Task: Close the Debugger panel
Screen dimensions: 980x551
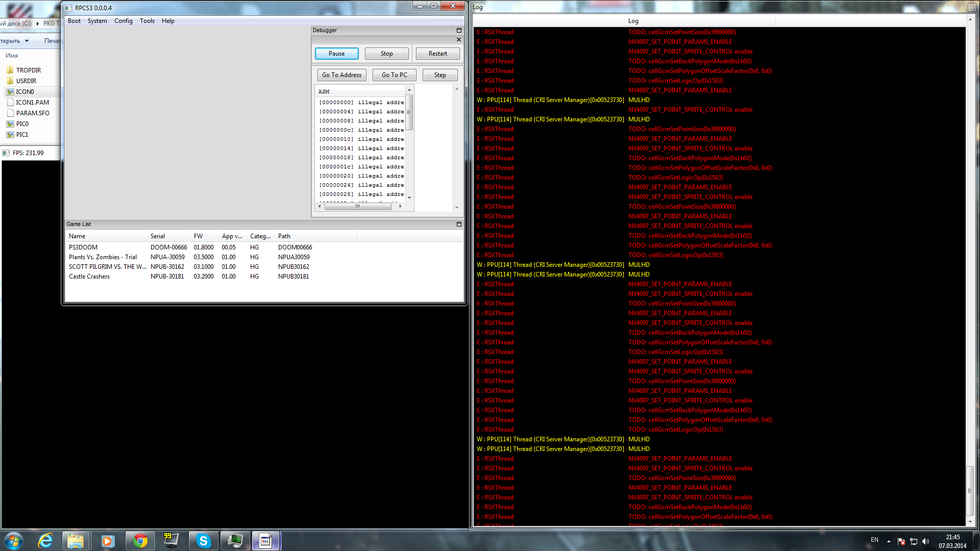Action: point(458,40)
